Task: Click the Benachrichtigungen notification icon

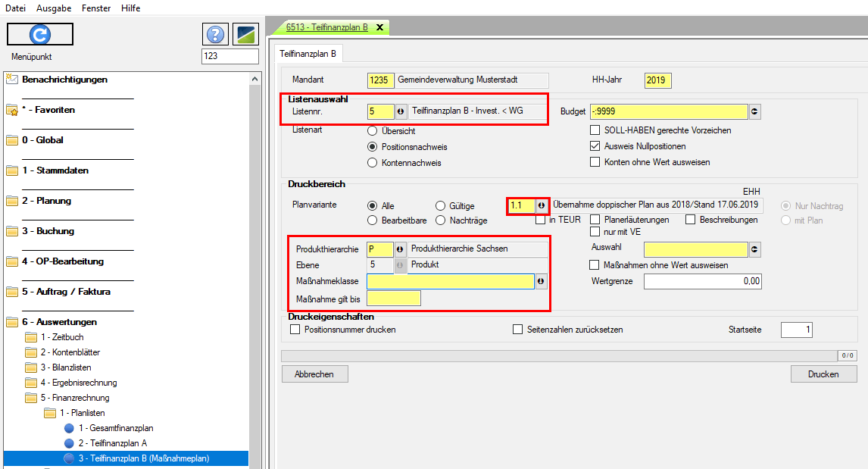Action: 11,80
